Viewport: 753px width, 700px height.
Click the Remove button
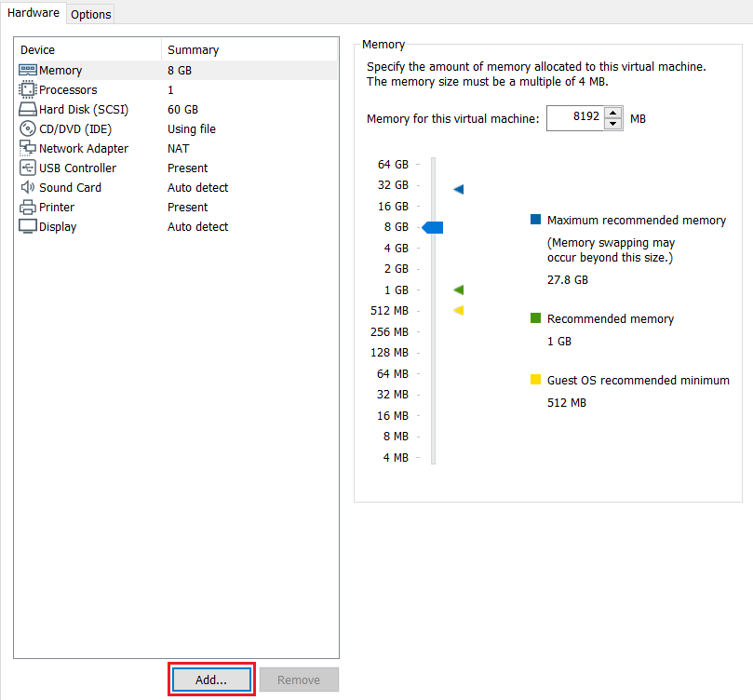pyautogui.click(x=299, y=680)
